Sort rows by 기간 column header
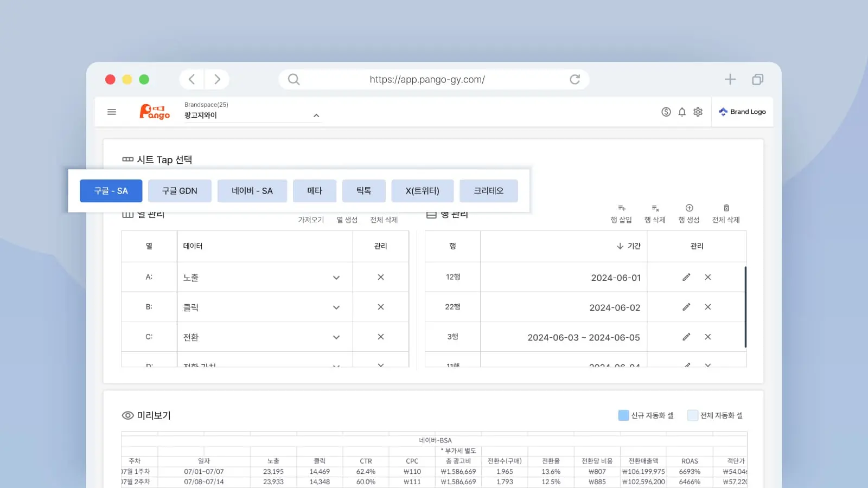The height and width of the screenshot is (488, 868). coord(629,246)
